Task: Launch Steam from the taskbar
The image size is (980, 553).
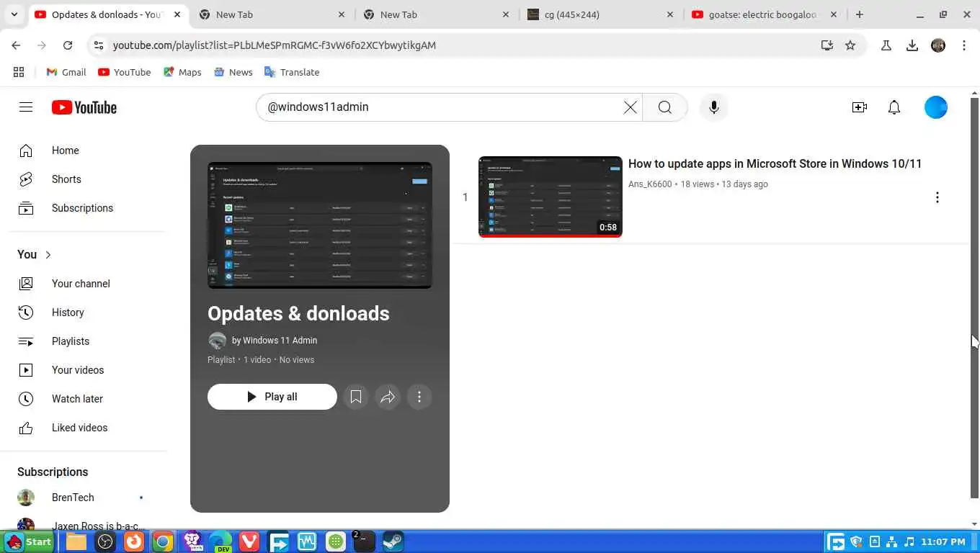Action: coord(393,541)
